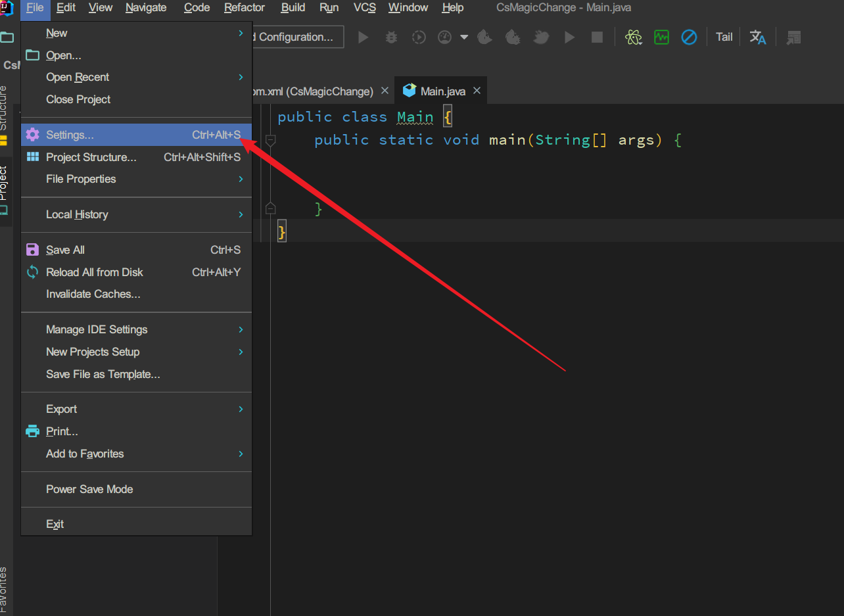The height and width of the screenshot is (616, 844).
Task: Click the folder icon at left toolbar edge
Action: [x=7, y=37]
